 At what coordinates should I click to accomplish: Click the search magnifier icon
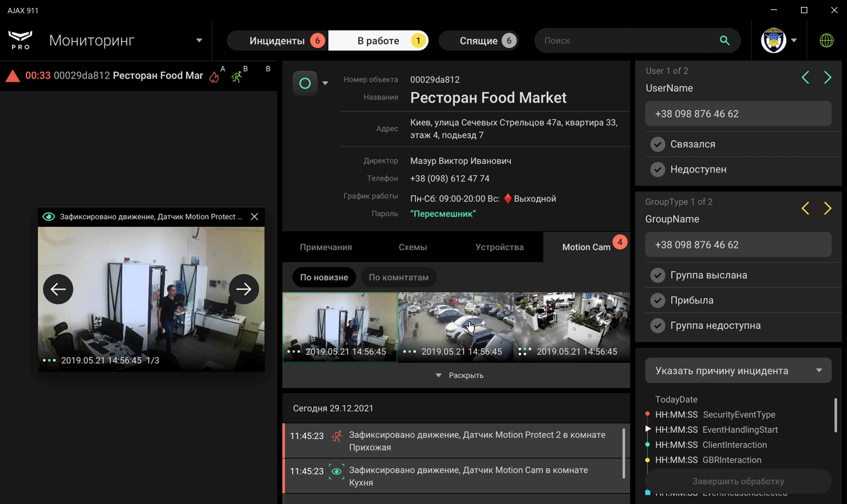point(725,40)
